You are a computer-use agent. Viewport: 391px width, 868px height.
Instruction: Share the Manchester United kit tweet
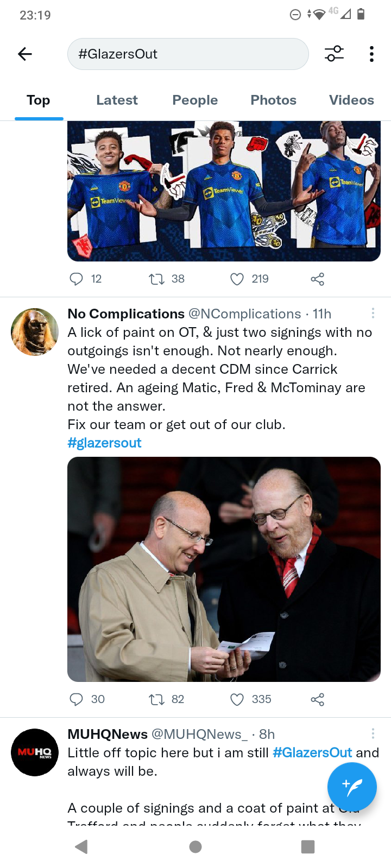coord(318,279)
